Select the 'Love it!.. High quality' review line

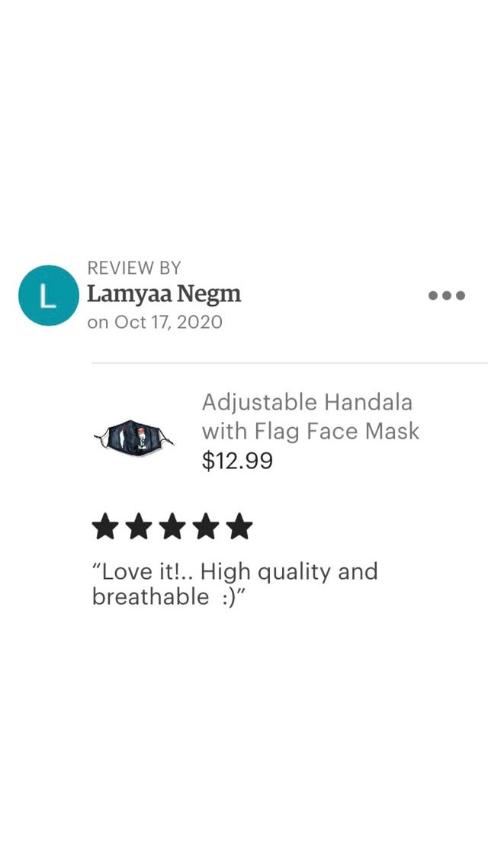pos(235,572)
